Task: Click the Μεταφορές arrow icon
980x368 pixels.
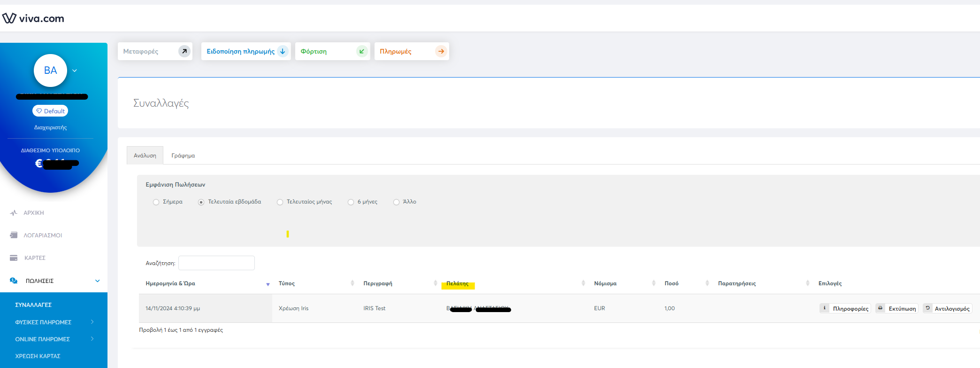Action: [184, 51]
